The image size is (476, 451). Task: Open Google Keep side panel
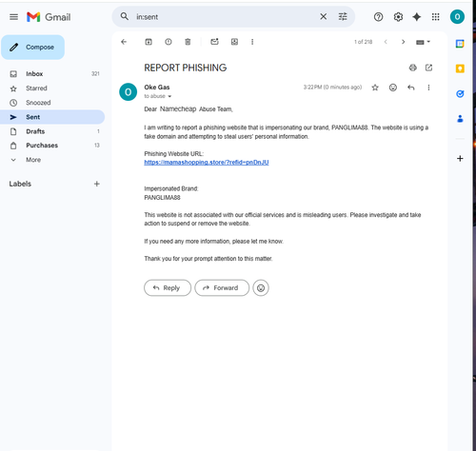click(460, 69)
